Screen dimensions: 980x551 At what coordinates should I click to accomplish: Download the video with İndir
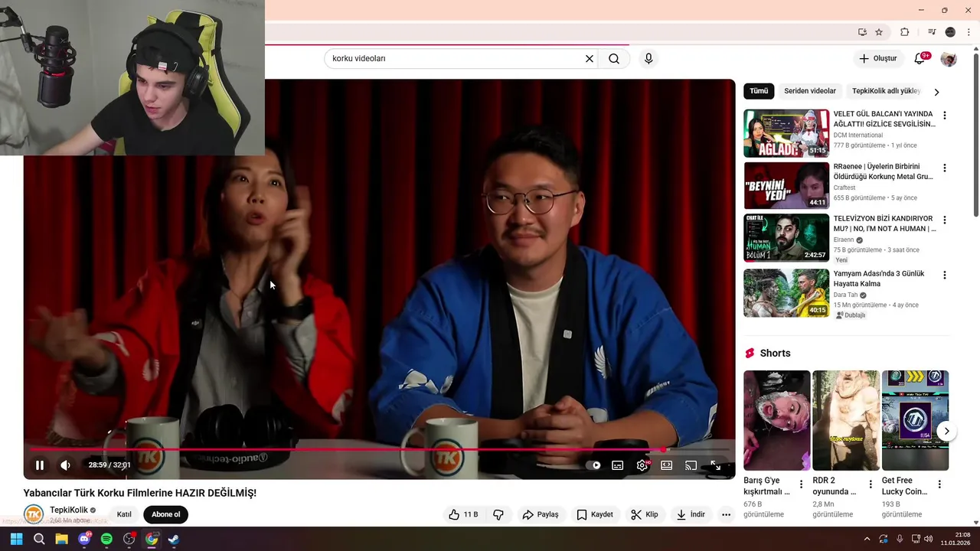click(x=691, y=514)
